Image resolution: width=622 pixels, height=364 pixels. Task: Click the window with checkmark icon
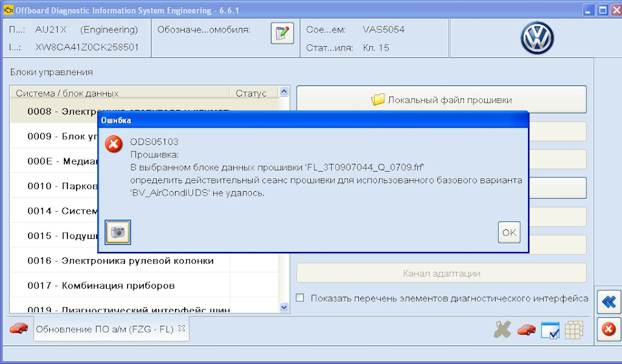pos(549,330)
